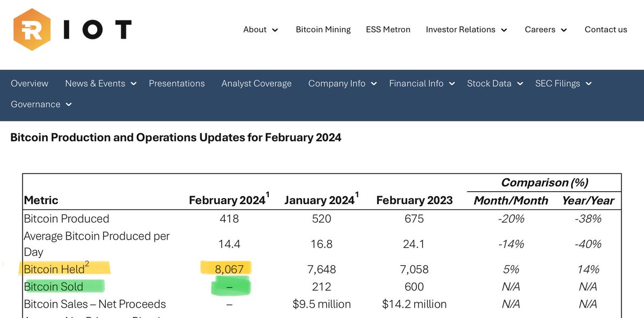The image size is (644, 318).
Task: Click the $9.5 million proceeds value
Action: coord(321,304)
